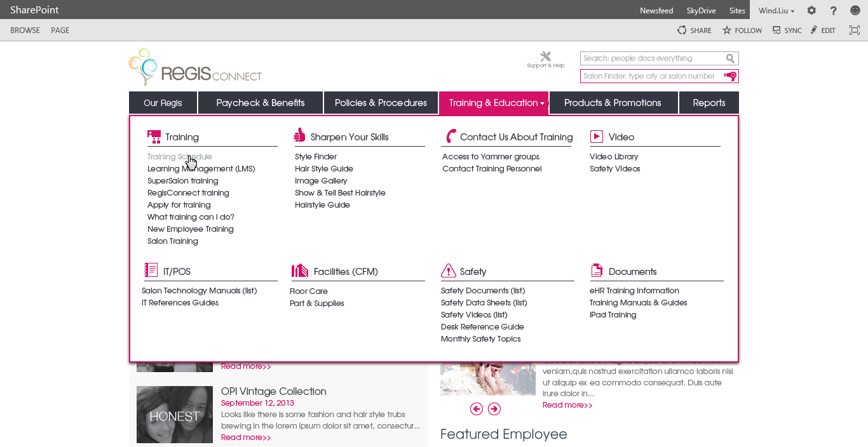Switch to the PAGE ribbon tab
The image size is (868, 447).
60,30
